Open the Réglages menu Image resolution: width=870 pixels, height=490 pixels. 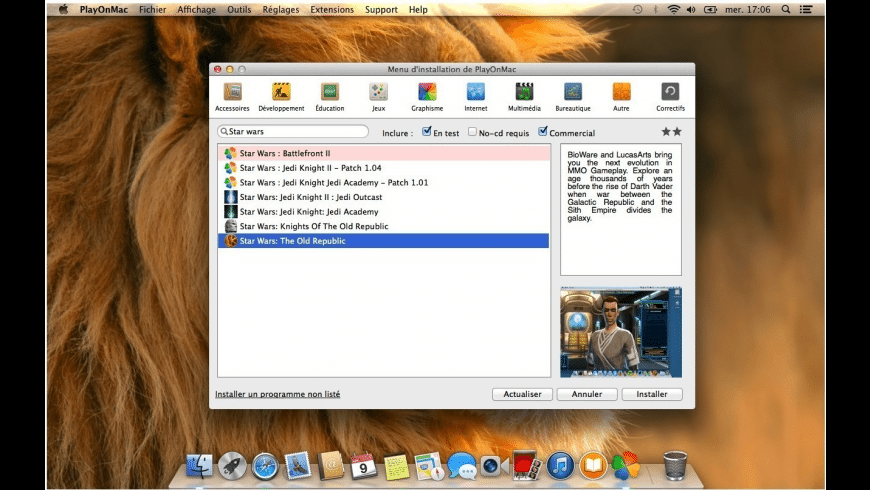[281, 9]
